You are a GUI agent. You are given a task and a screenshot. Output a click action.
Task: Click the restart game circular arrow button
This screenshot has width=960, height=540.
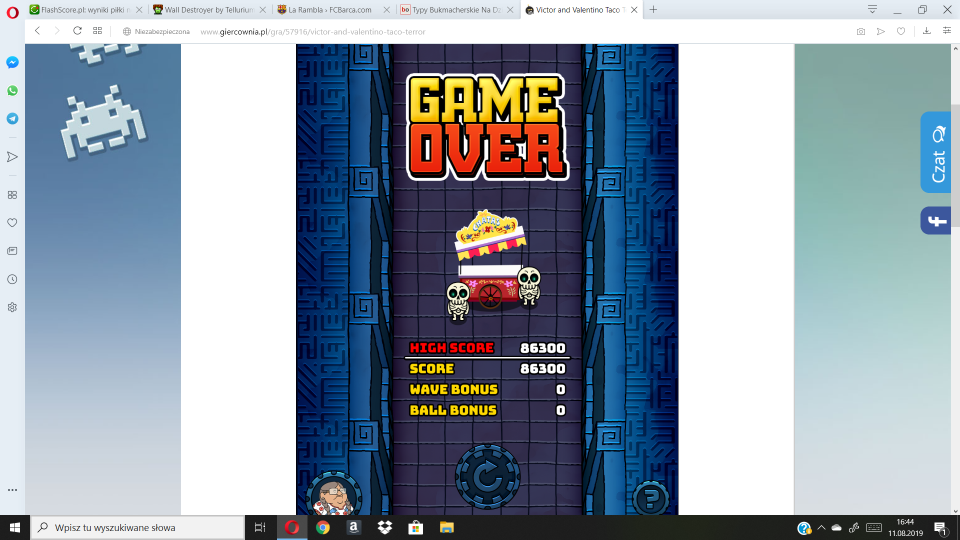[x=487, y=477]
